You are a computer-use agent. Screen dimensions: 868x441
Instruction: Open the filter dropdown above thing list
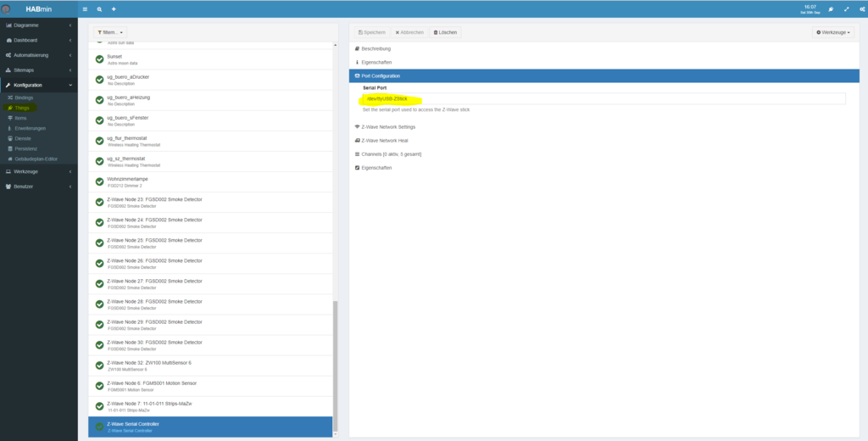[x=110, y=32]
